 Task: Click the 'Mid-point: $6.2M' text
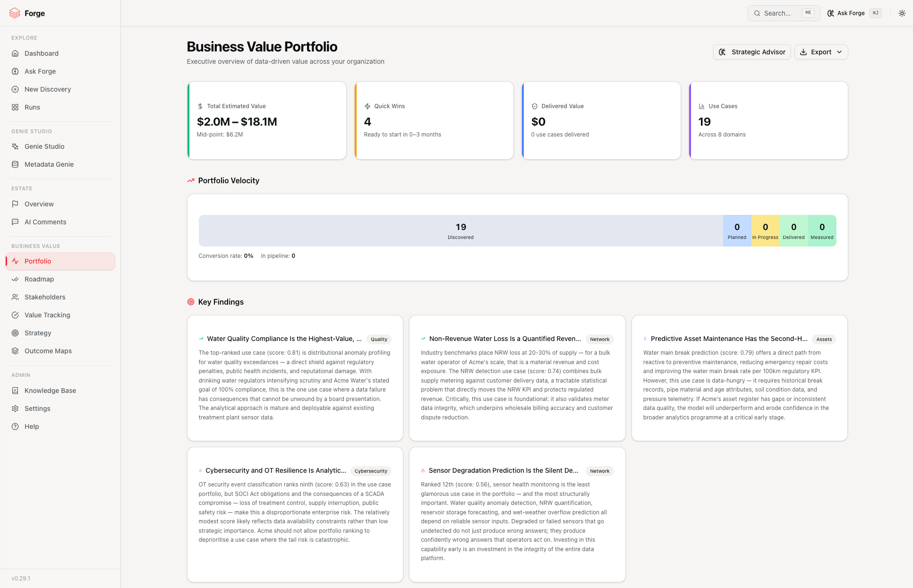click(x=220, y=135)
